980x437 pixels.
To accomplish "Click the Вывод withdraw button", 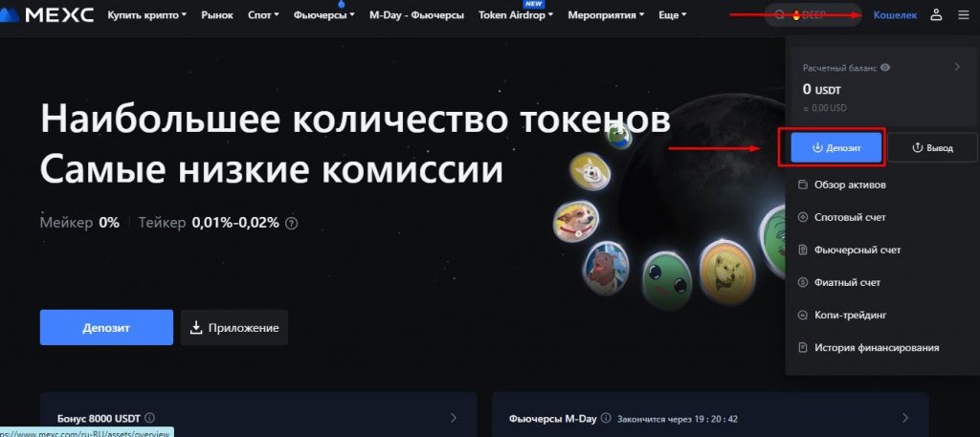I will coord(932,148).
